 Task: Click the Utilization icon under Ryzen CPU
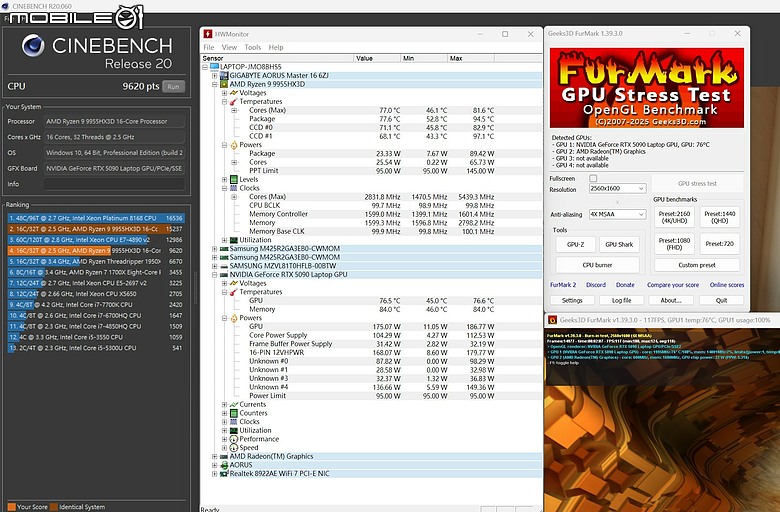[x=233, y=240]
